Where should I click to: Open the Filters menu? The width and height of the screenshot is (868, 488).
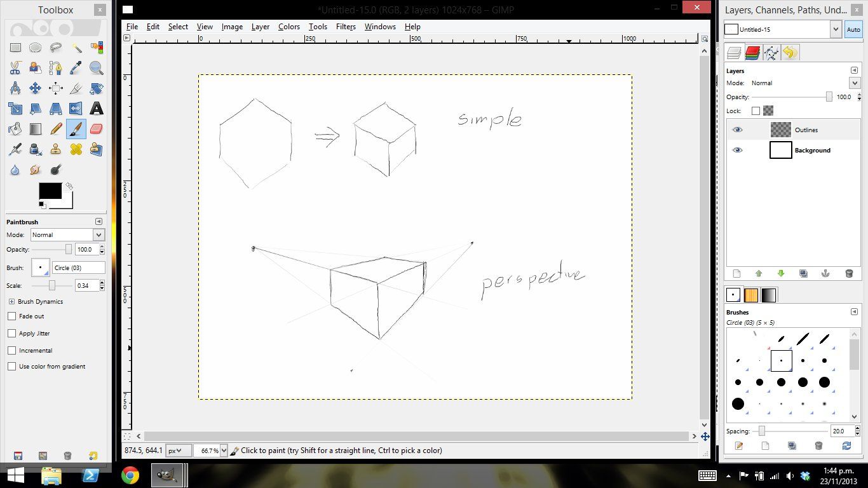tap(346, 27)
